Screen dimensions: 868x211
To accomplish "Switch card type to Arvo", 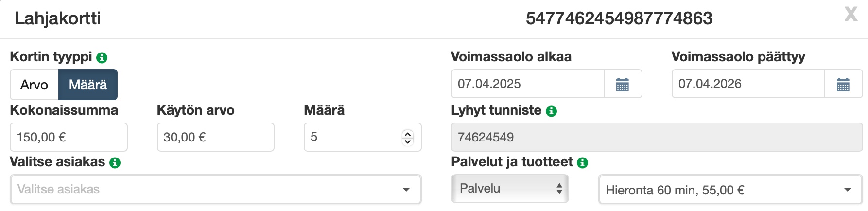I will [35, 85].
